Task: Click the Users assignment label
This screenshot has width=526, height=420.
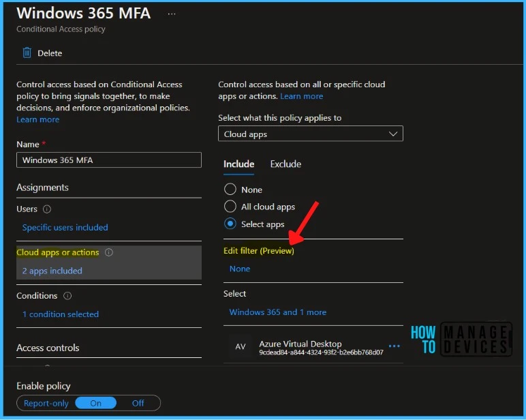Action: tap(27, 209)
